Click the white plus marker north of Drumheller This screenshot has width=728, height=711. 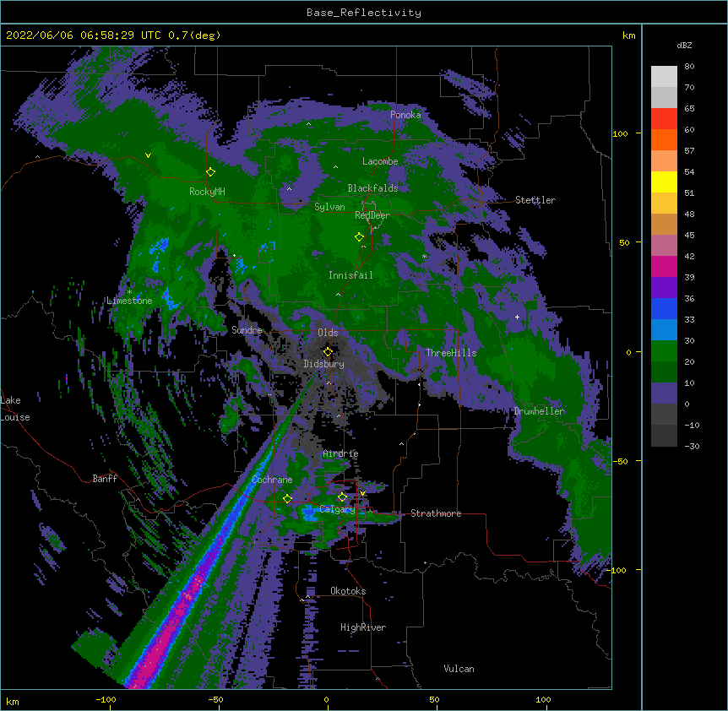[x=517, y=317]
